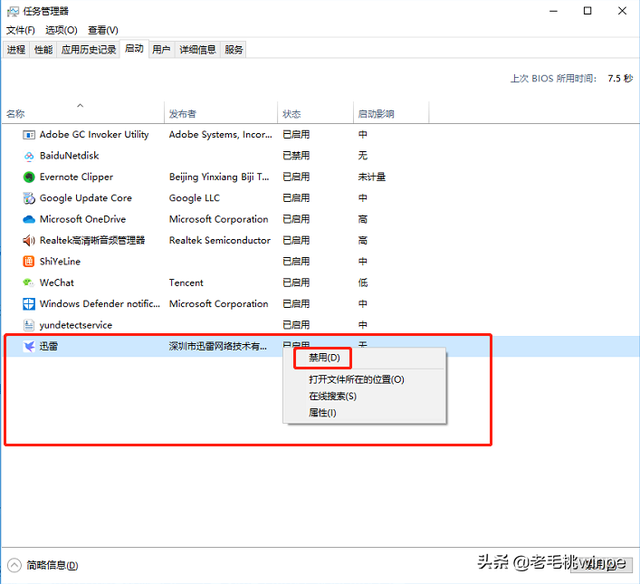Choose 打开文件所在的位置(O) menu entry
This screenshot has width=640, height=584.
356,380
